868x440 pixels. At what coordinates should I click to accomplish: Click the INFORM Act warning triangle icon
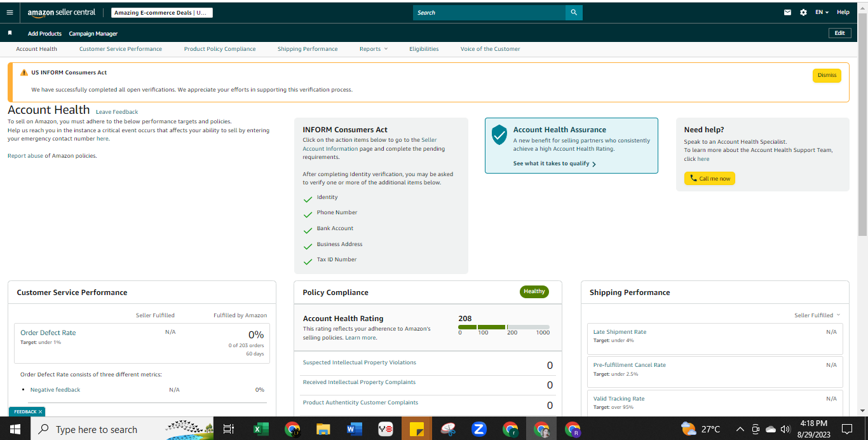(x=24, y=72)
